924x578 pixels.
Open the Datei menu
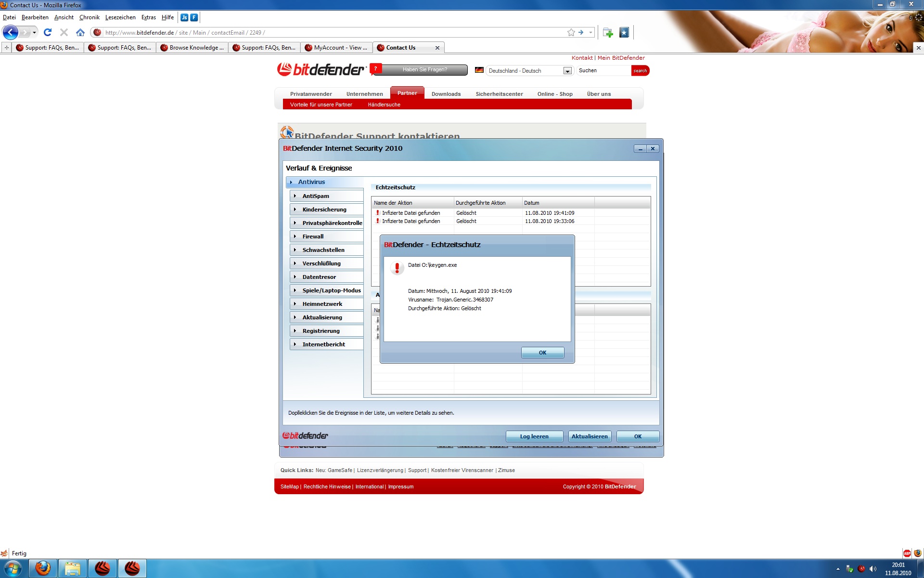[9, 17]
